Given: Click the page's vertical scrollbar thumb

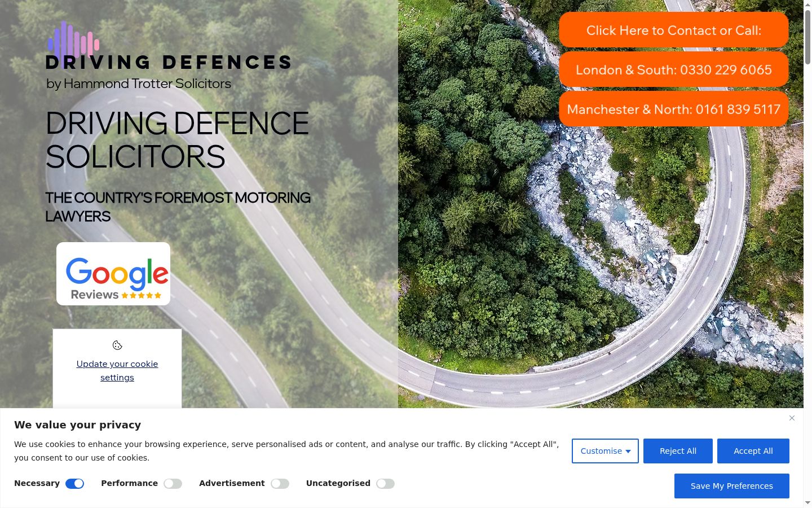Looking at the screenshot, I should coord(807,37).
